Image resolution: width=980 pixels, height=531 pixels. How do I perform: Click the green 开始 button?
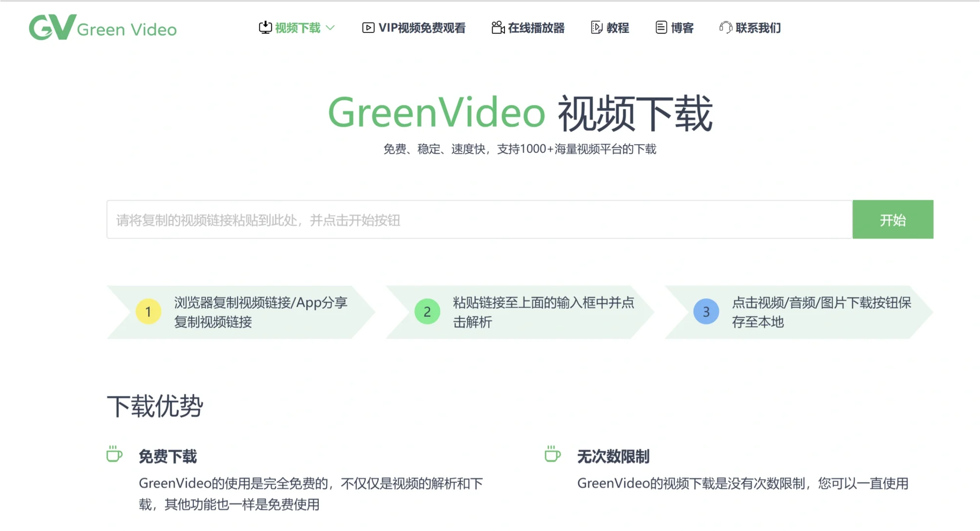pyautogui.click(x=893, y=220)
